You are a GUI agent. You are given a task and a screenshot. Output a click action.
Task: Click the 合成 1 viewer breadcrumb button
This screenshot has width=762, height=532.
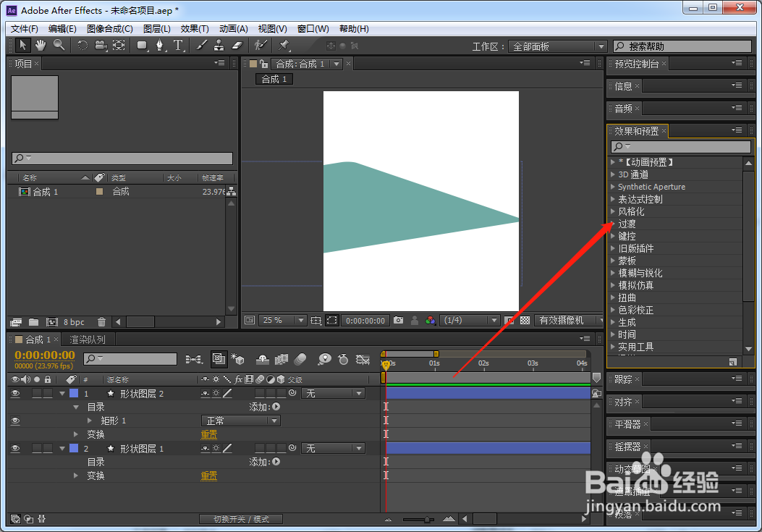coord(274,79)
